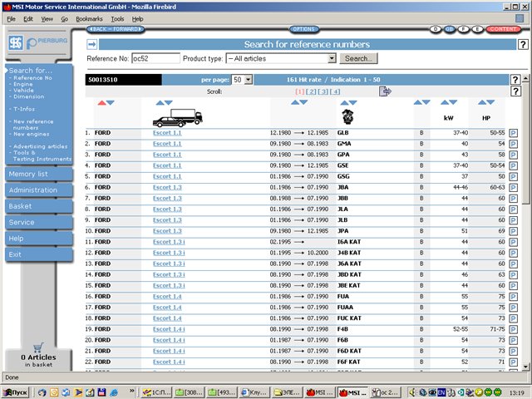The height and width of the screenshot is (399, 532).
Task: Click the BACK - FORWARD navigation button
Action: click(116, 29)
